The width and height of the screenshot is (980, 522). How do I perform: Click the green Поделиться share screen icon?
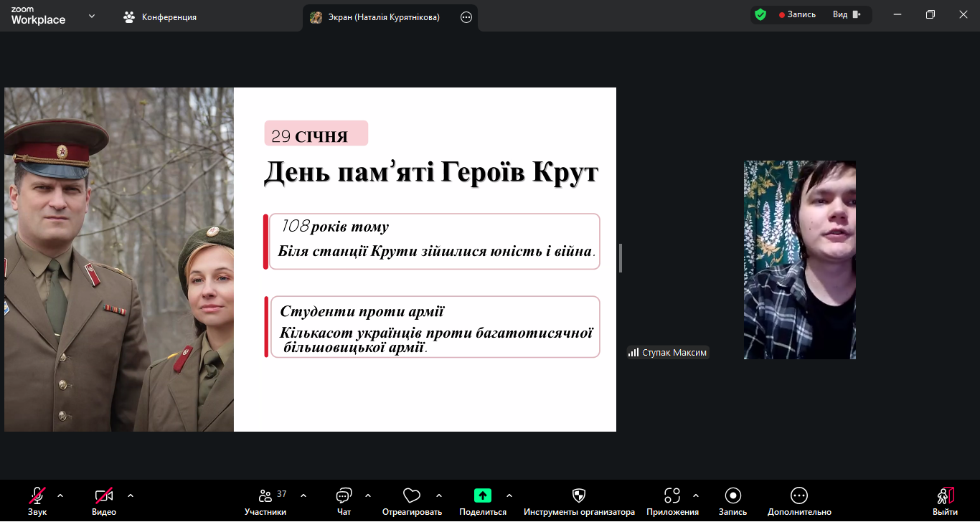tap(483, 495)
